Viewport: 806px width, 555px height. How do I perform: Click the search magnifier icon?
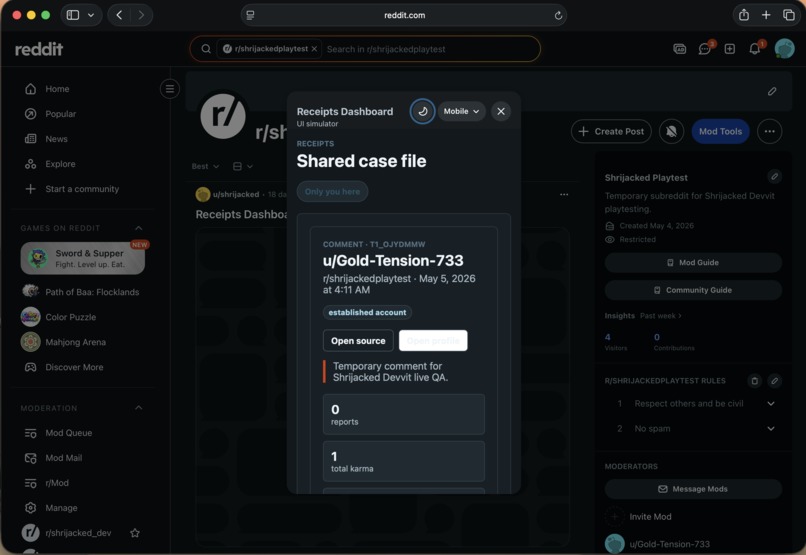206,49
